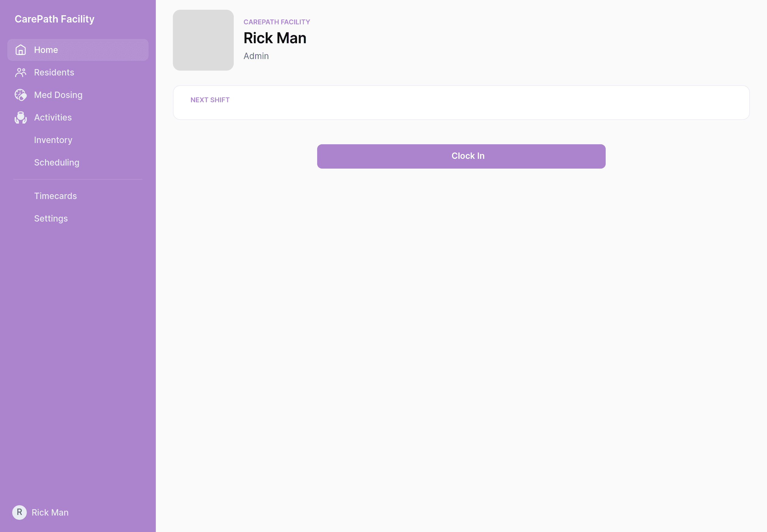This screenshot has height=532, width=767.
Task: Select the user avatar icon for Rick Man
Action: tap(20, 513)
